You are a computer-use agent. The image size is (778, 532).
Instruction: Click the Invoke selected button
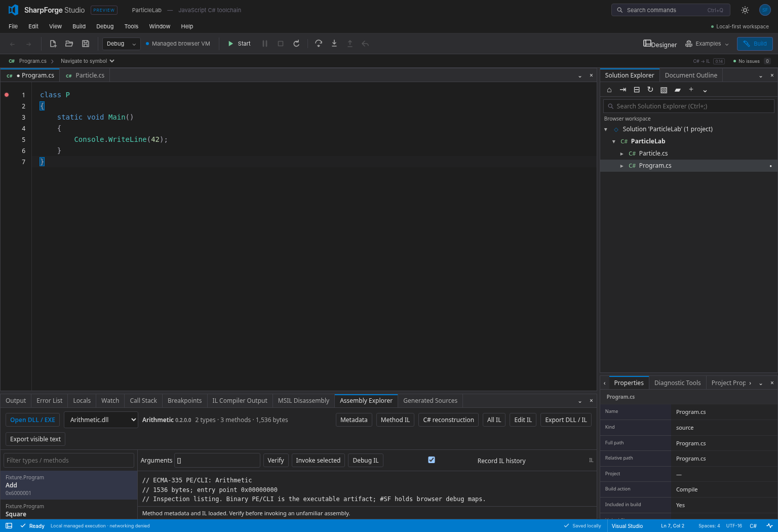point(318,460)
